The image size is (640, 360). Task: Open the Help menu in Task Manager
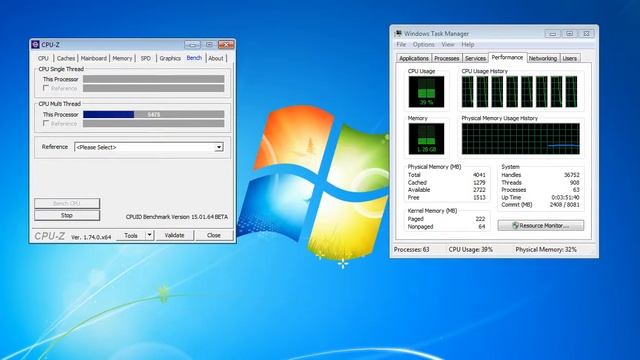[468, 44]
